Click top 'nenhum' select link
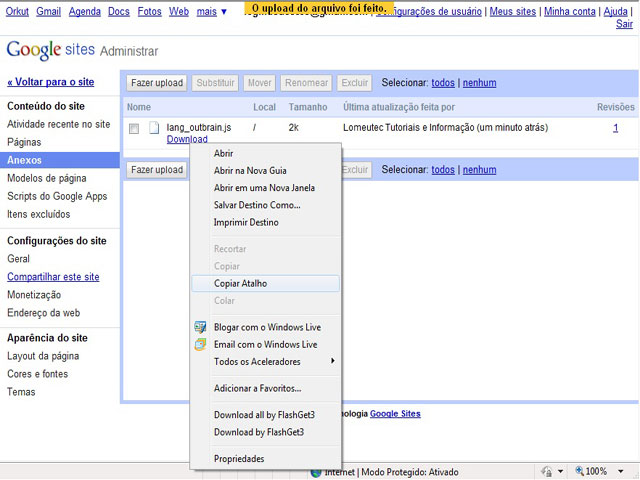 coord(480,83)
